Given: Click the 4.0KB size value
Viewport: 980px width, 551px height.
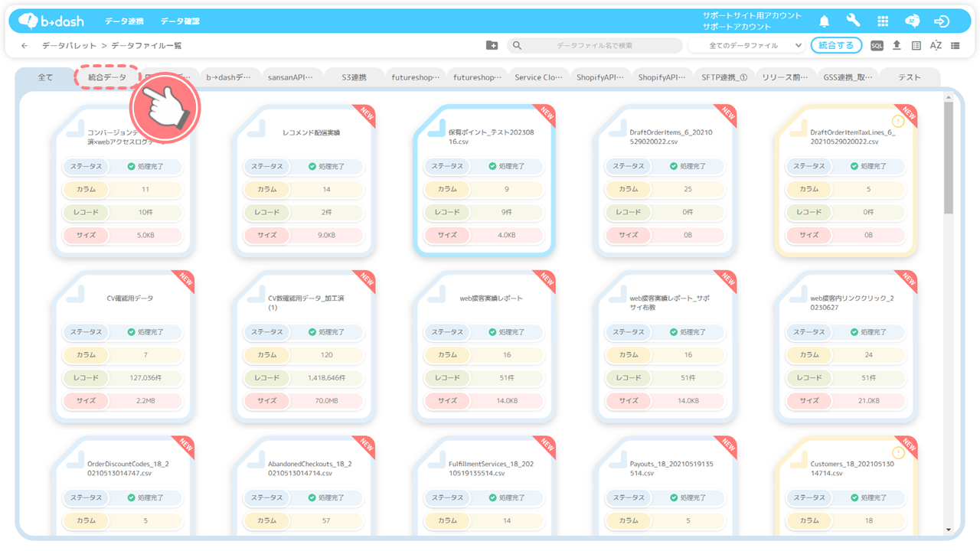Looking at the screenshot, I should pos(507,235).
